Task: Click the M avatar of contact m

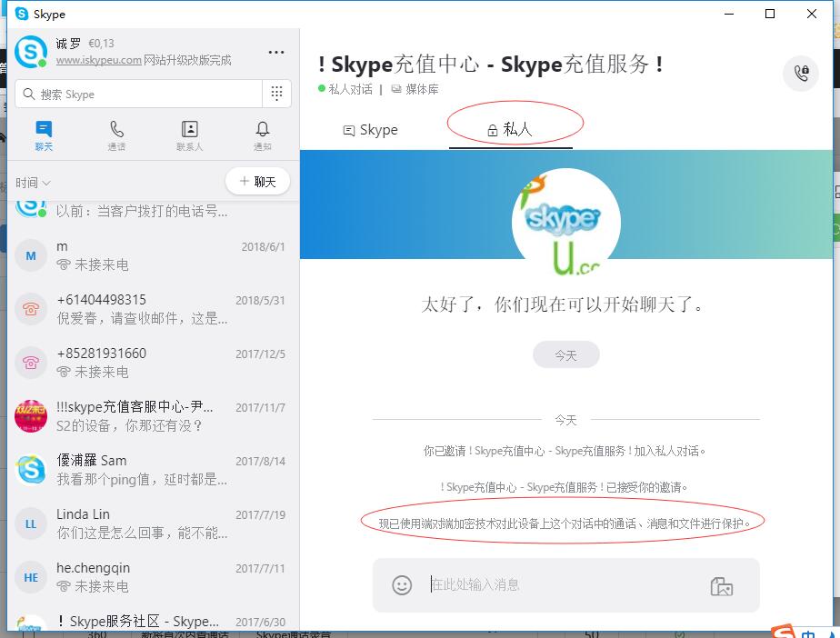Action: (x=31, y=255)
